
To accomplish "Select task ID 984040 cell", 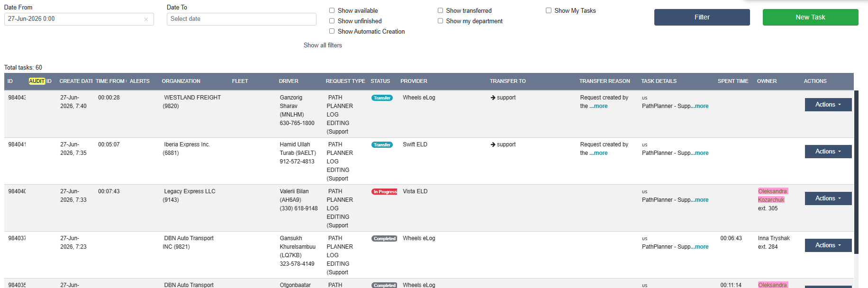I will click(17, 191).
